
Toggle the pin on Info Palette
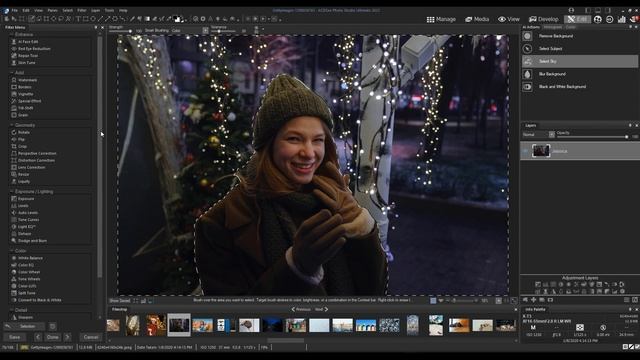click(631, 309)
